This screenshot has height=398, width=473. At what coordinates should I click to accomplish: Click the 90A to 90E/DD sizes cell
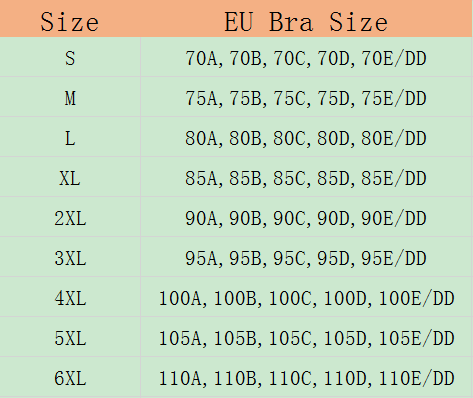click(306, 217)
